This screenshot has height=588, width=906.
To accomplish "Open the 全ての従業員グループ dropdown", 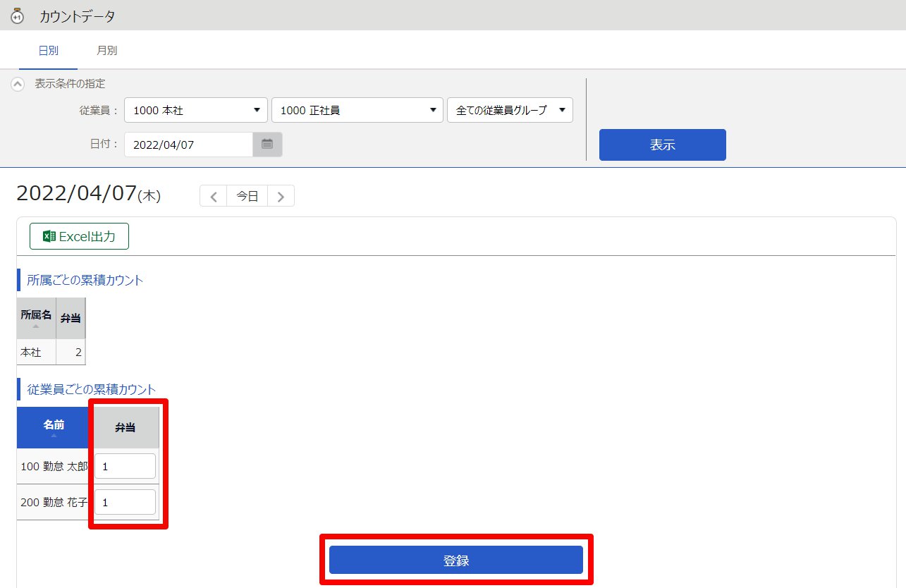I will coord(510,110).
